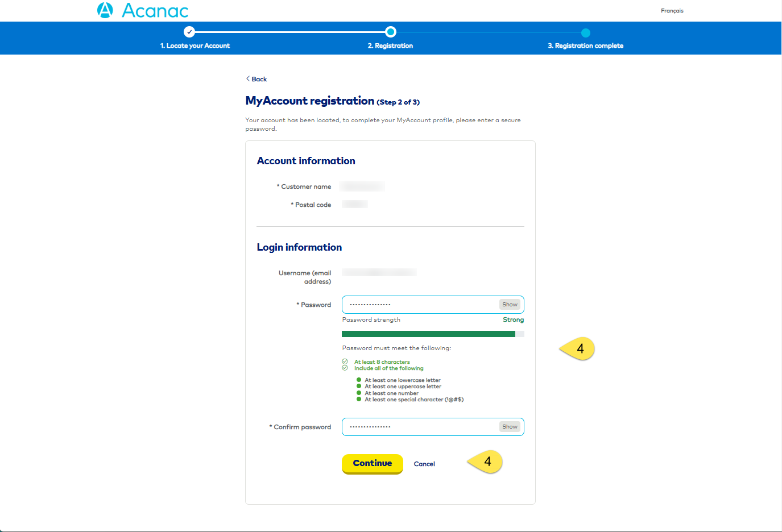Select the '2. Registration' step label
This screenshot has height=532, width=782.
pyautogui.click(x=390, y=45)
